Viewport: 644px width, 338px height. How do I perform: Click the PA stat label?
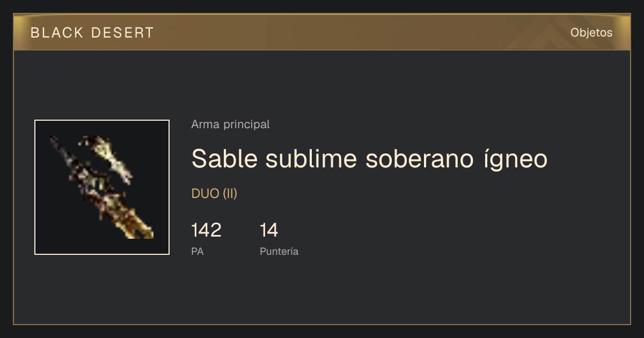[197, 251]
